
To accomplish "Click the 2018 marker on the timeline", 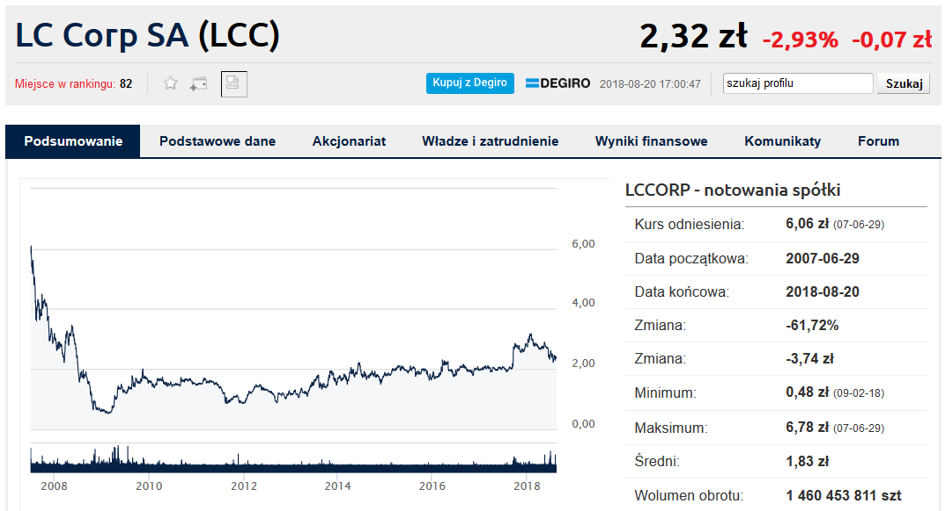I will tap(527, 486).
